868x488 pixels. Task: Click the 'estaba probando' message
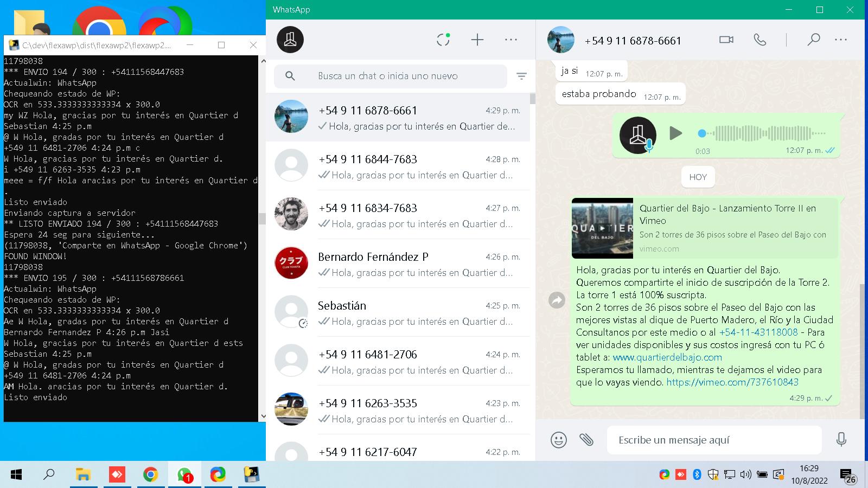(621, 94)
